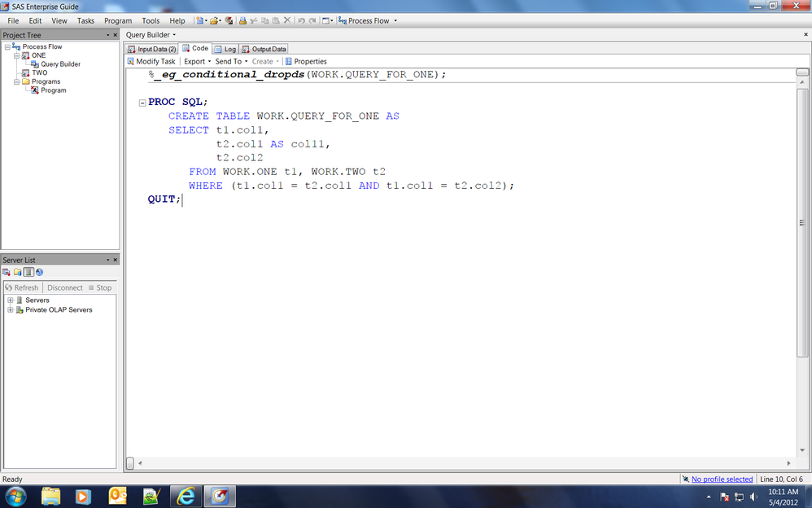
Task: Switch to the Code tab
Action: tap(195, 48)
